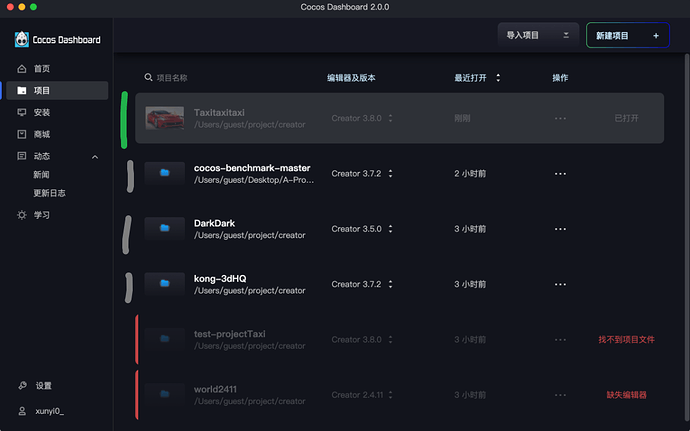This screenshot has width=690, height=431.
Task: Click the 项目名称 search field
Action: [x=172, y=78]
